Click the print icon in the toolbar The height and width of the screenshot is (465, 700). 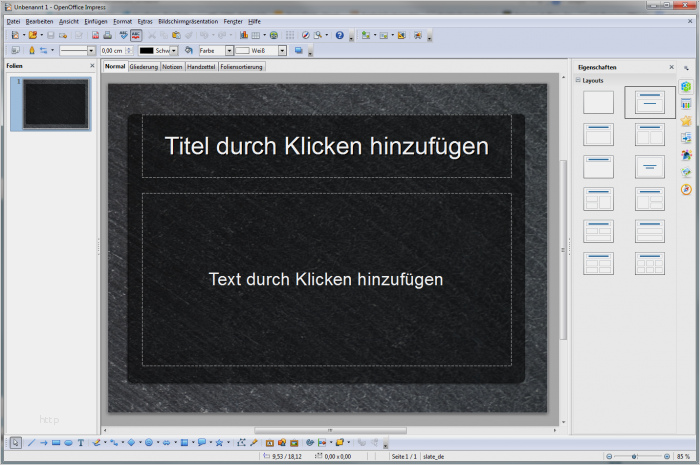[108, 35]
